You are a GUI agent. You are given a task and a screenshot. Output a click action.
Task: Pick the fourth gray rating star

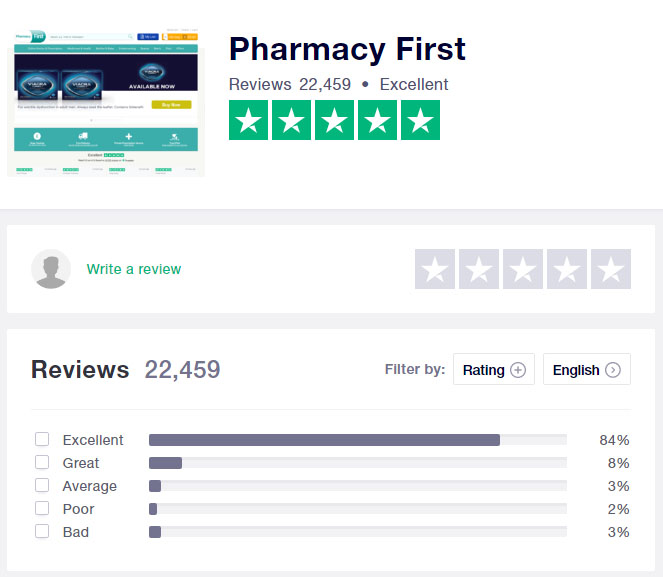tap(567, 269)
